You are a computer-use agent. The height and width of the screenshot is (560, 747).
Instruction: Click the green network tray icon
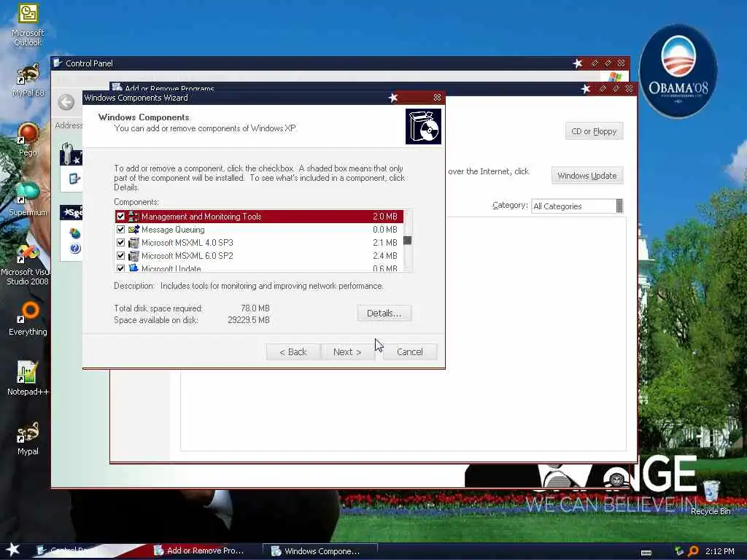[x=679, y=551]
